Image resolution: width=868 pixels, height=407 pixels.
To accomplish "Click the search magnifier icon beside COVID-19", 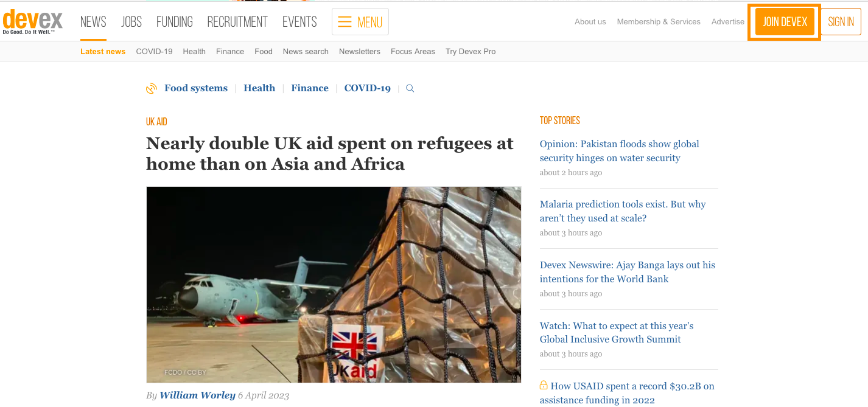I will coord(410,88).
